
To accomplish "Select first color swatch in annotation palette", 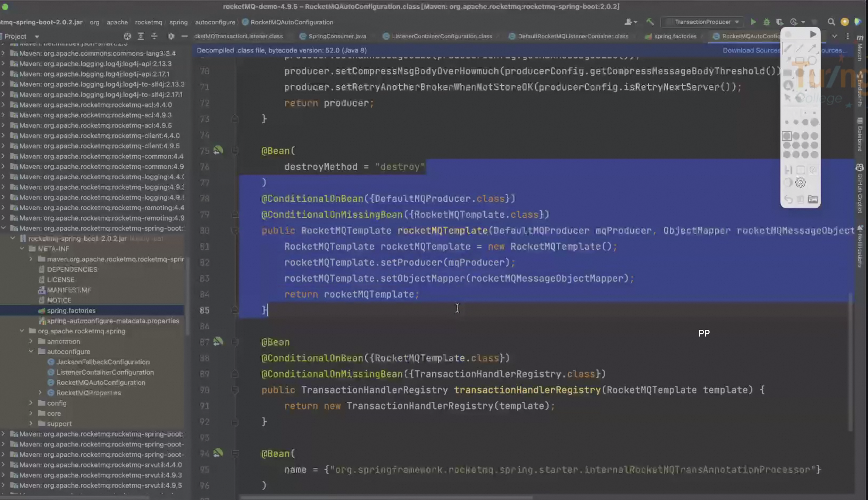I will pyautogui.click(x=786, y=136).
